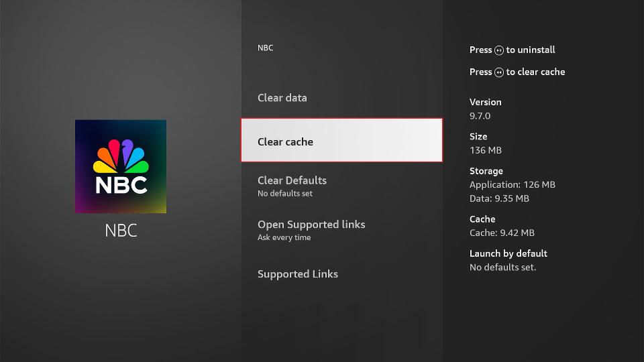The image size is (644, 362).
Task: Click the NBC peacock app icon
Action: point(121,166)
